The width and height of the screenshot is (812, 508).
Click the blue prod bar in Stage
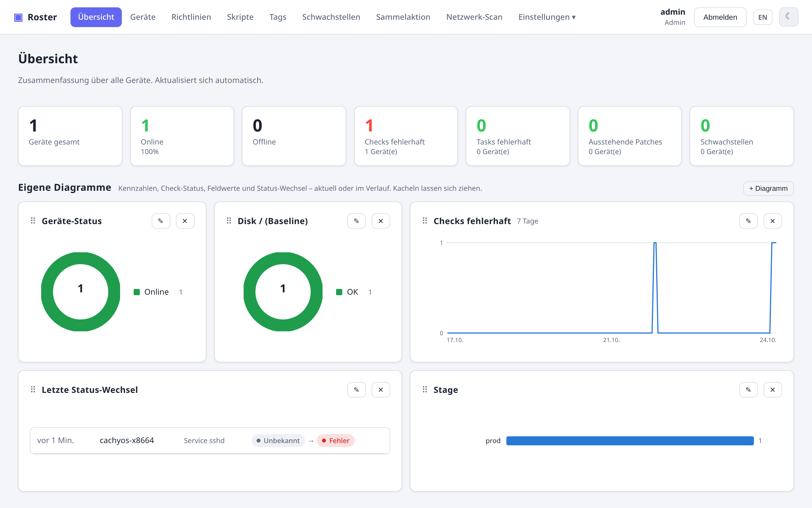click(x=630, y=441)
